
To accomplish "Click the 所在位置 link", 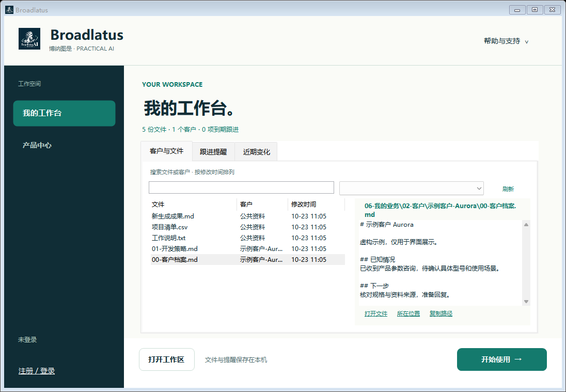I will pos(408,313).
